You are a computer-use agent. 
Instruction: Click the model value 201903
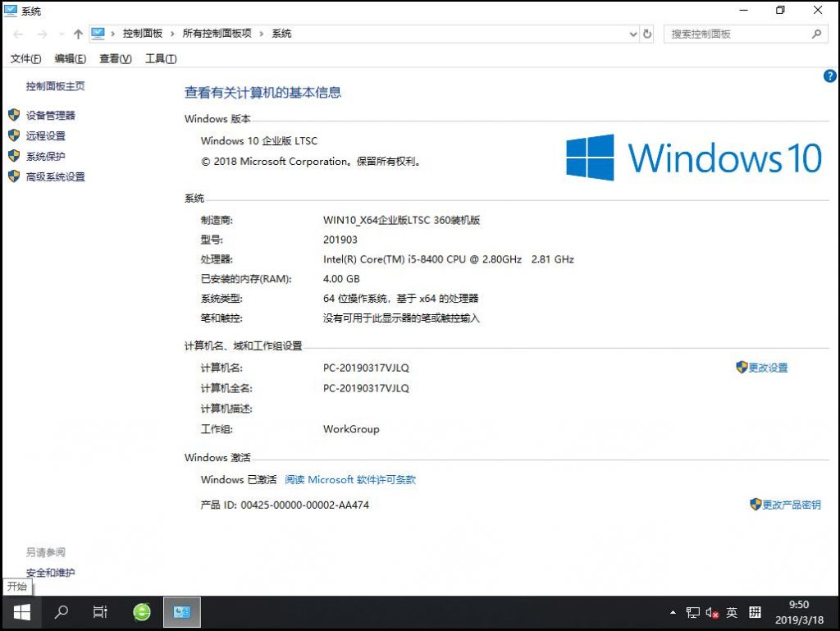click(x=340, y=240)
